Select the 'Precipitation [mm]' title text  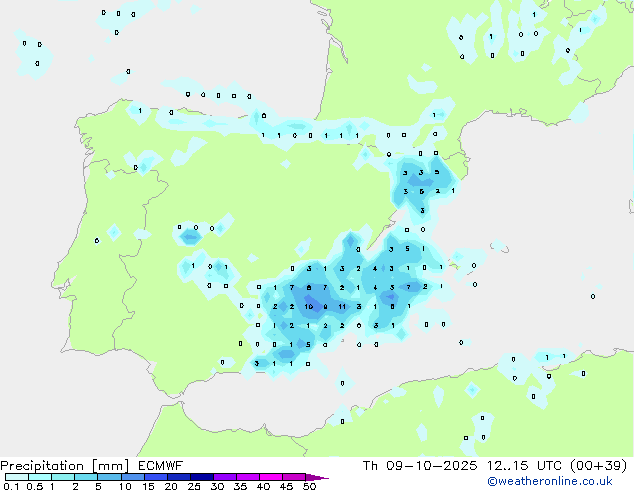pyautogui.click(x=65, y=466)
